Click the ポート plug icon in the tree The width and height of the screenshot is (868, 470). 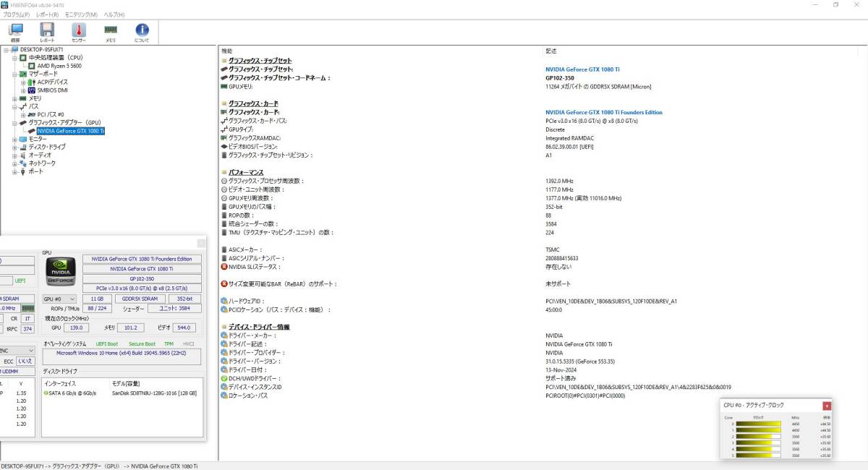tap(23, 171)
